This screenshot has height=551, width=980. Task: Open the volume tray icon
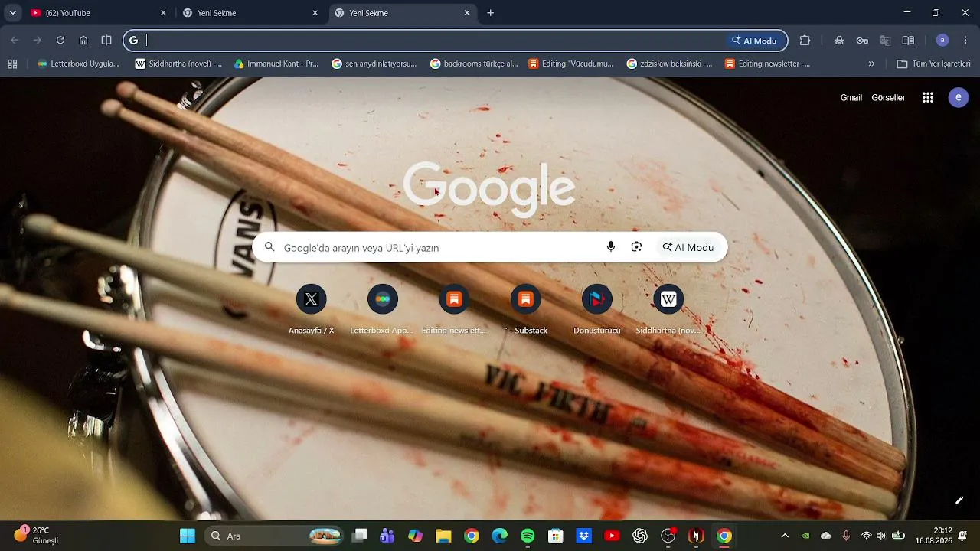point(881,536)
